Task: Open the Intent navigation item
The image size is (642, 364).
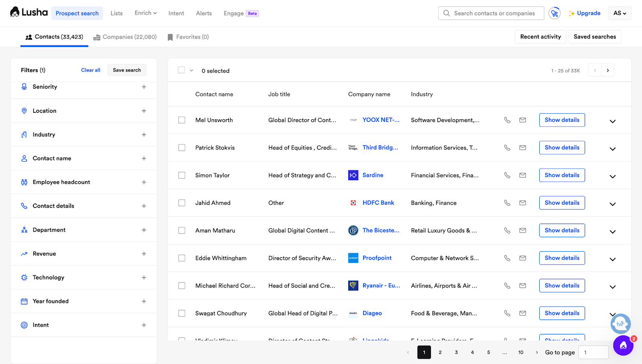Action: (176, 13)
